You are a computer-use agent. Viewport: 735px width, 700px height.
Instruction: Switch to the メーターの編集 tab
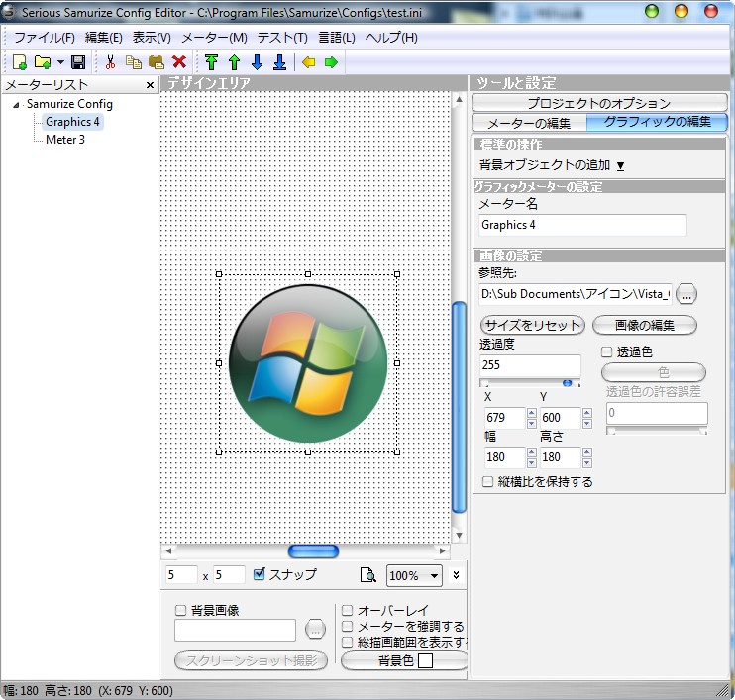coord(529,123)
